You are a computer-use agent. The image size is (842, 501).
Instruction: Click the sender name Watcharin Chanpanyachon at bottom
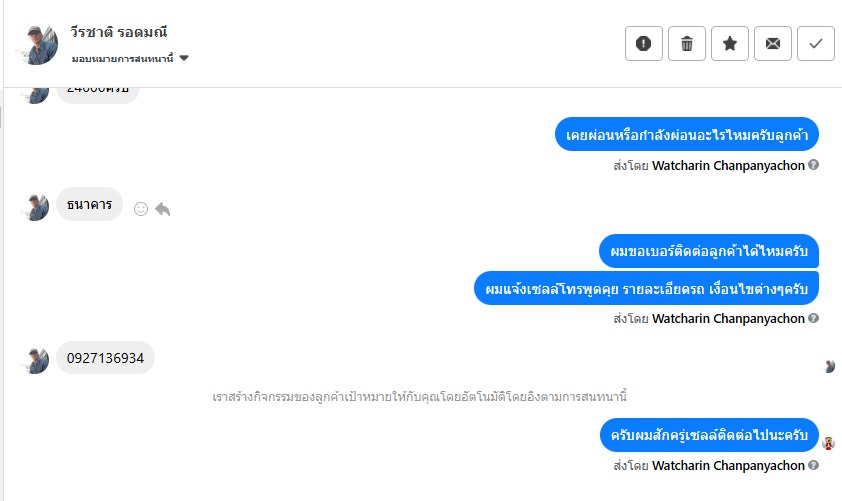coord(727,465)
